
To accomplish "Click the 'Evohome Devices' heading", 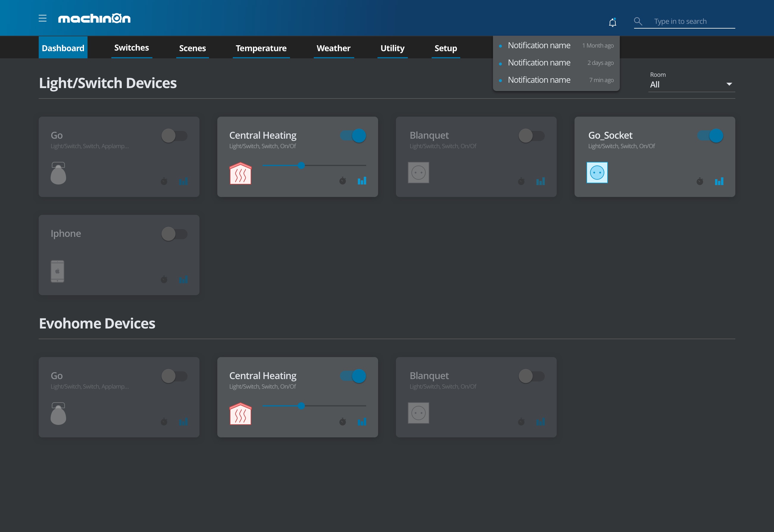I will 97,323.
